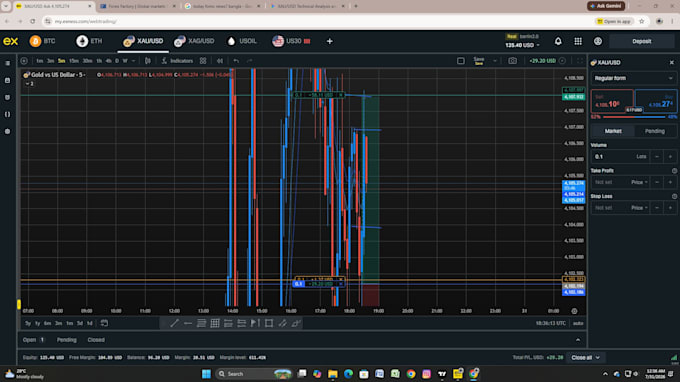The image size is (680, 382).
Task: Select the horizontal line drawing tool
Action: (188, 323)
